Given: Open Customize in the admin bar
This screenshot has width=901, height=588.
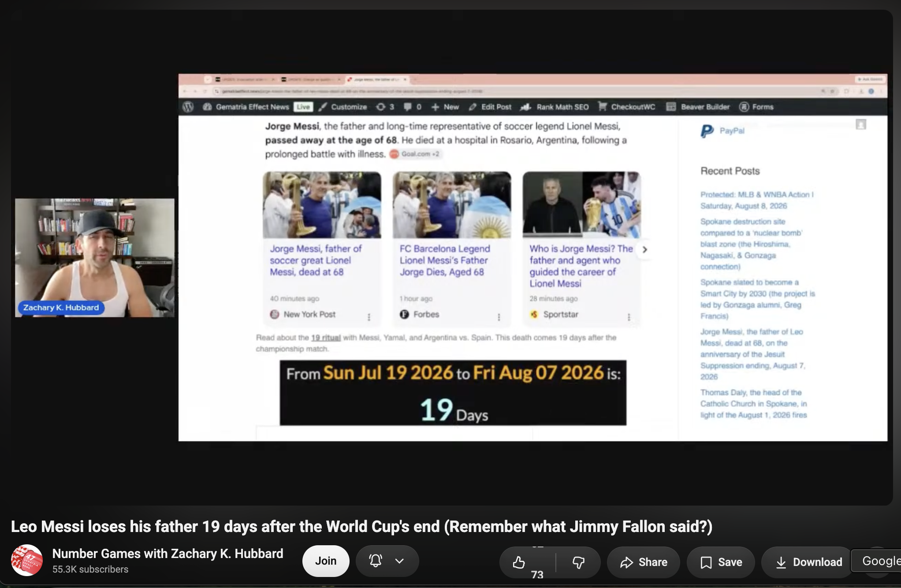Looking at the screenshot, I should (x=343, y=107).
